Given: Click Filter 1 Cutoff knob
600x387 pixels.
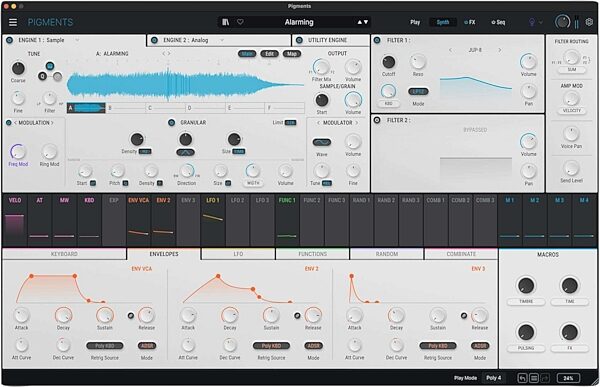Looking at the screenshot, I should point(388,62).
